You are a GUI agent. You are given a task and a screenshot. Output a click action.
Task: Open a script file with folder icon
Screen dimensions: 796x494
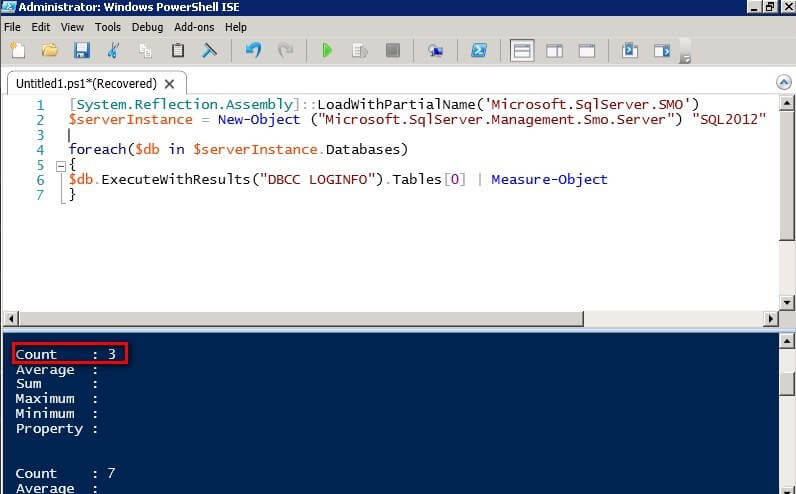(x=50, y=50)
